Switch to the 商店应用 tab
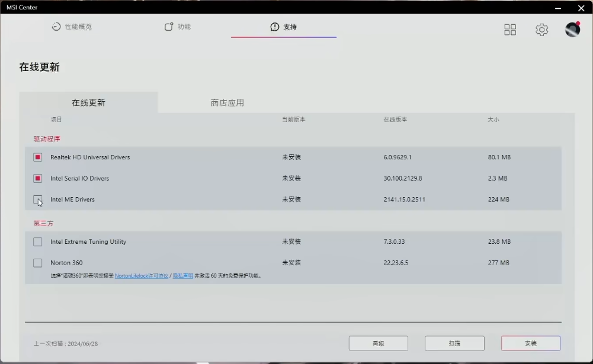The width and height of the screenshot is (593, 364). (227, 102)
